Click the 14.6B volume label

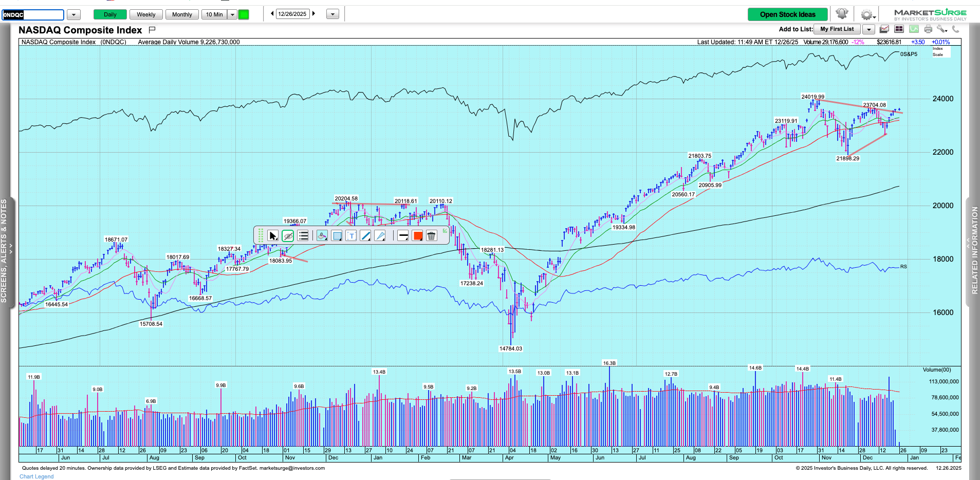pos(755,368)
